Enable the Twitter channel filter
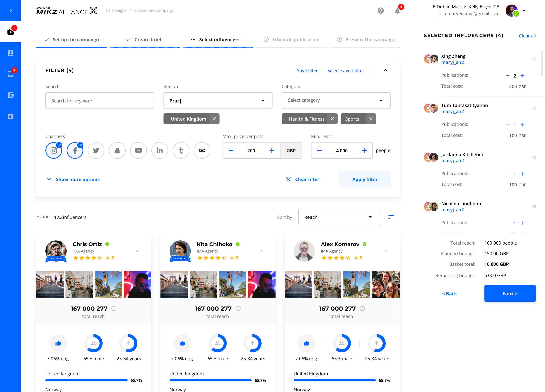Screen dimensions: 545x392 point(96,150)
